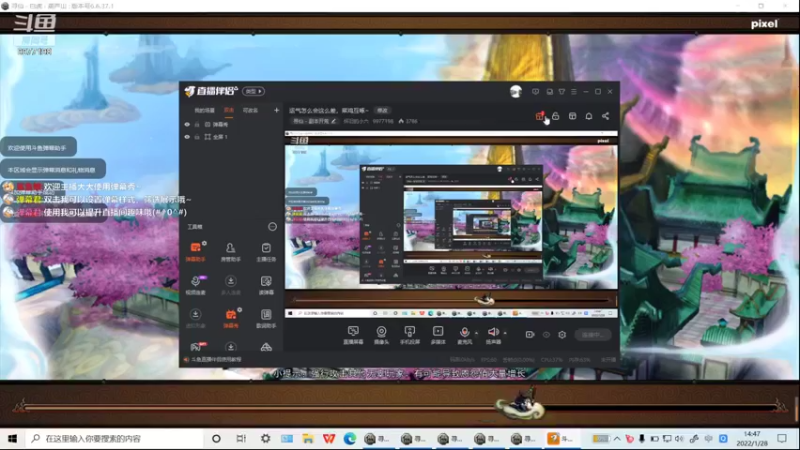
Task: Add a mobile screen cast source
Action: click(x=409, y=335)
